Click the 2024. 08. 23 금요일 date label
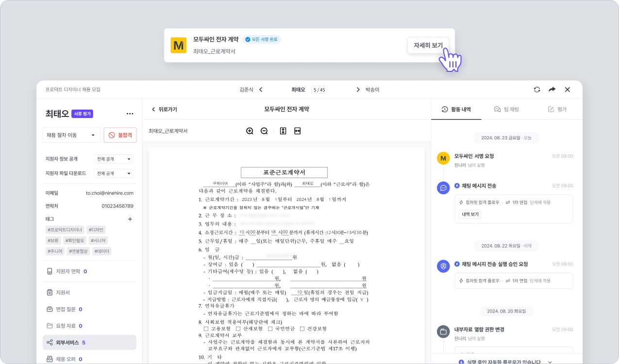The width and height of the screenshot is (619, 364). tap(506, 138)
